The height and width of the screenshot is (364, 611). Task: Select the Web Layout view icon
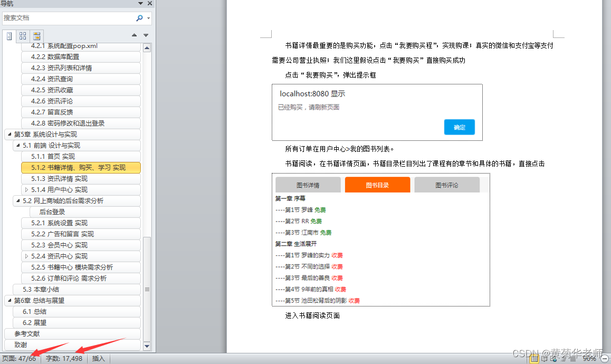pos(554,359)
